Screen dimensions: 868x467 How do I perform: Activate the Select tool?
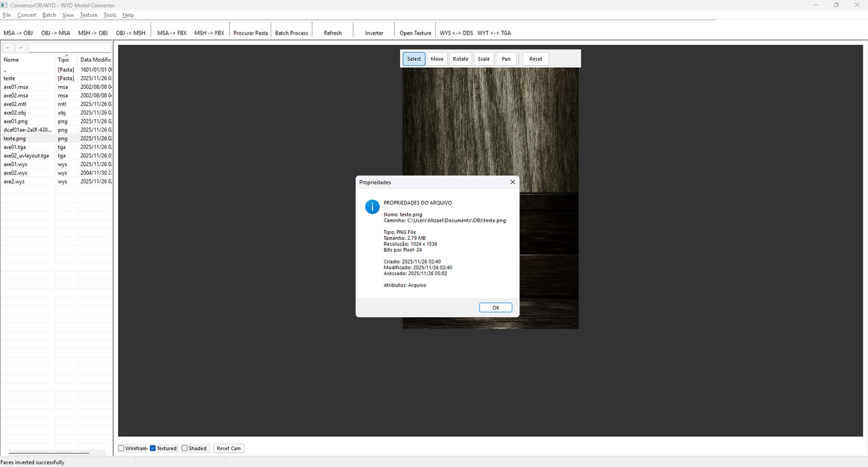pyautogui.click(x=414, y=59)
